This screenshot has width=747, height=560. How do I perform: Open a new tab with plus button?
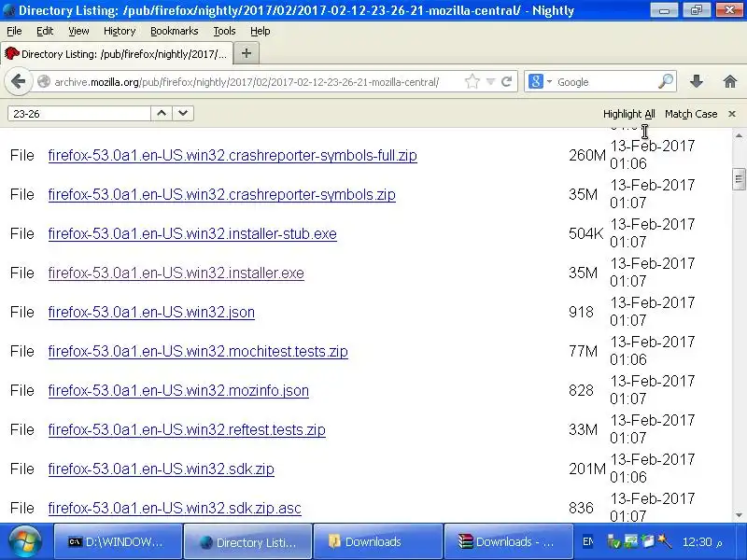tap(247, 53)
